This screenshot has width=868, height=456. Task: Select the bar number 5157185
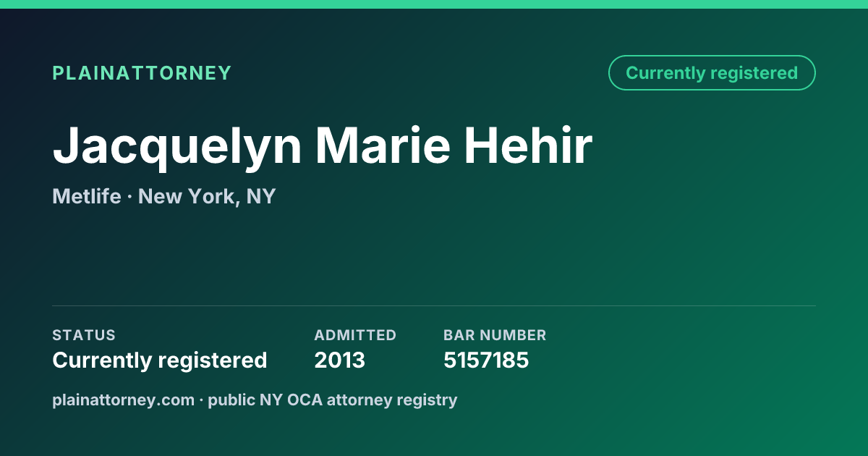(486, 360)
